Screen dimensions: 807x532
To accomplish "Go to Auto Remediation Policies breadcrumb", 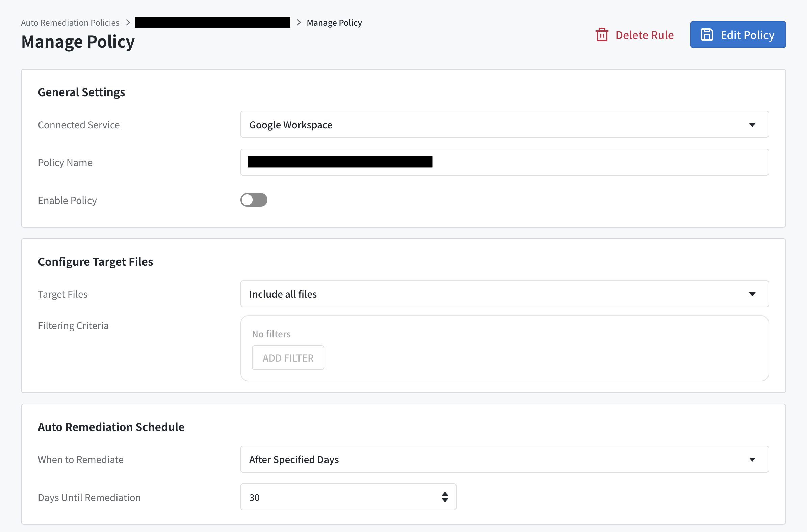I will pyautogui.click(x=70, y=22).
